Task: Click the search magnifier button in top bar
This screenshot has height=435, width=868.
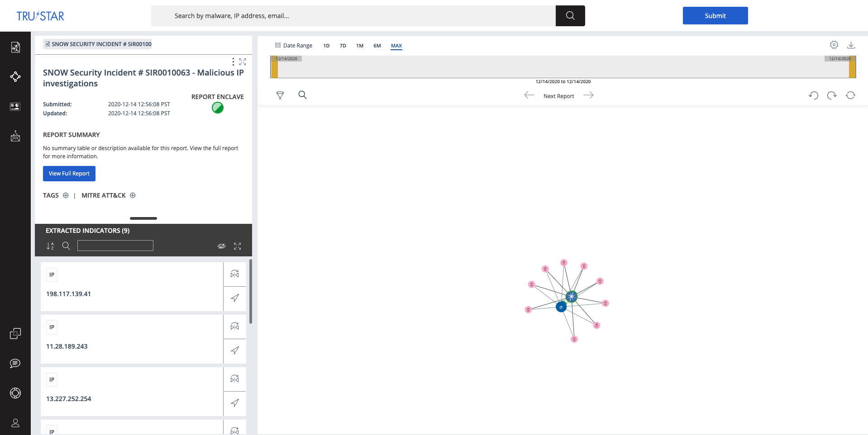Action: click(570, 16)
